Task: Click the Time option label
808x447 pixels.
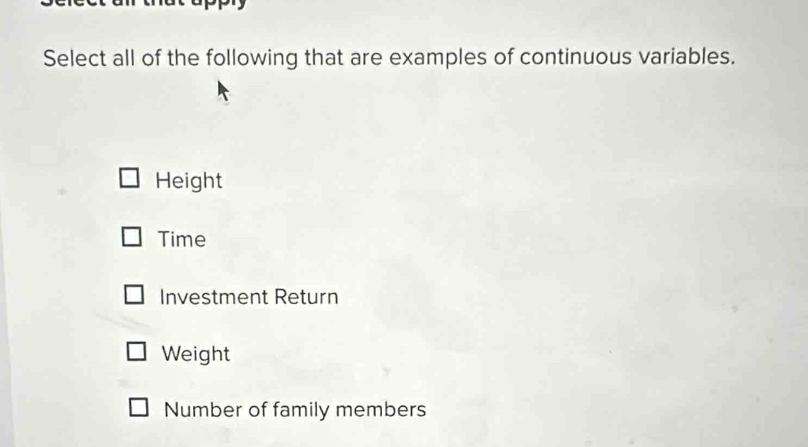Action: coord(181,239)
